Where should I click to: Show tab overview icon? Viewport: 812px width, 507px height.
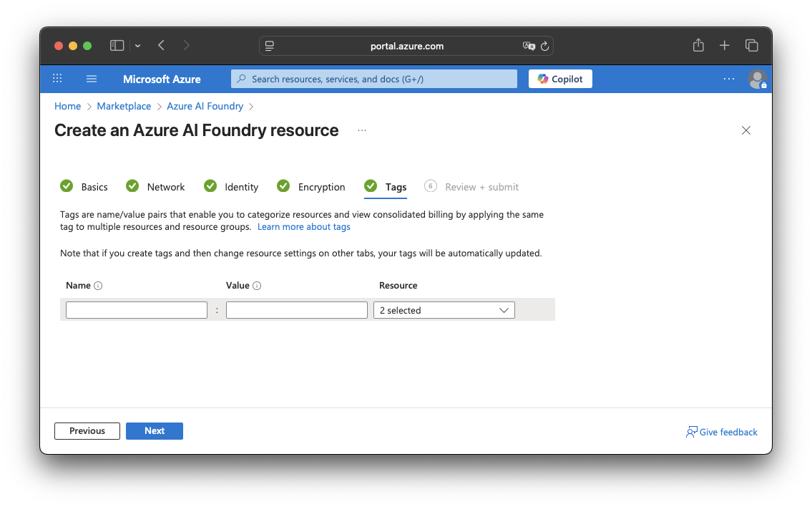[x=751, y=46]
